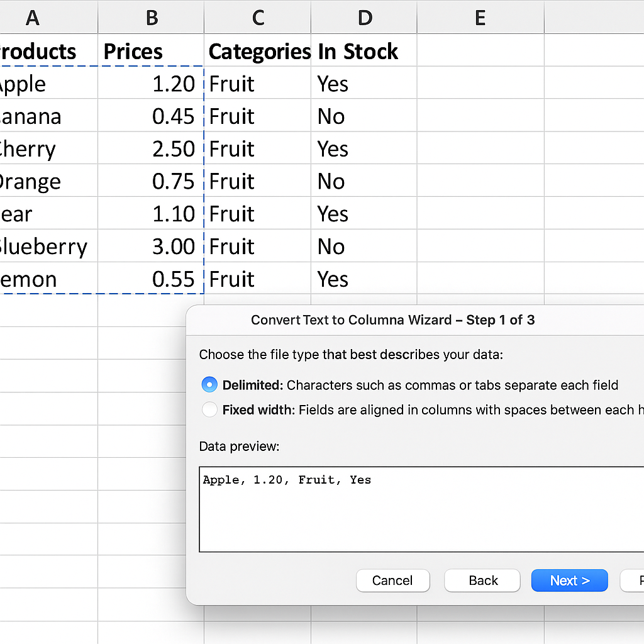The width and height of the screenshot is (644, 644).
Task: Select the cell containing 2.50
Action: point(151,149)
